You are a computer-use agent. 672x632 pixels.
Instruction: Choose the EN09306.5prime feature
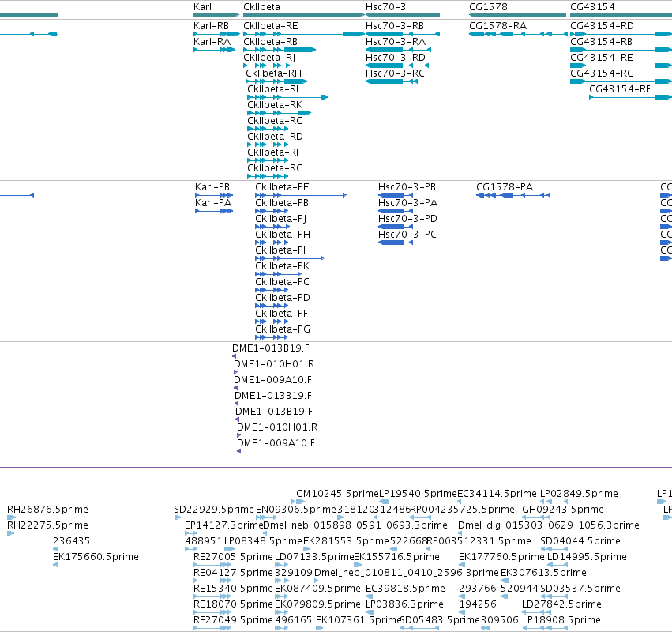(x=295, y=510)
